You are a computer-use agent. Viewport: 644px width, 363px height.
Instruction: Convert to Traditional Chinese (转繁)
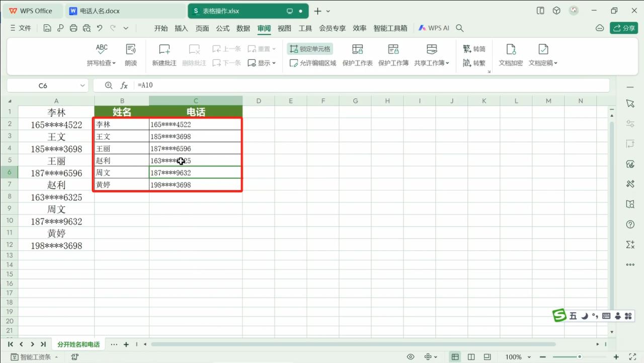(x=474, y=63)
